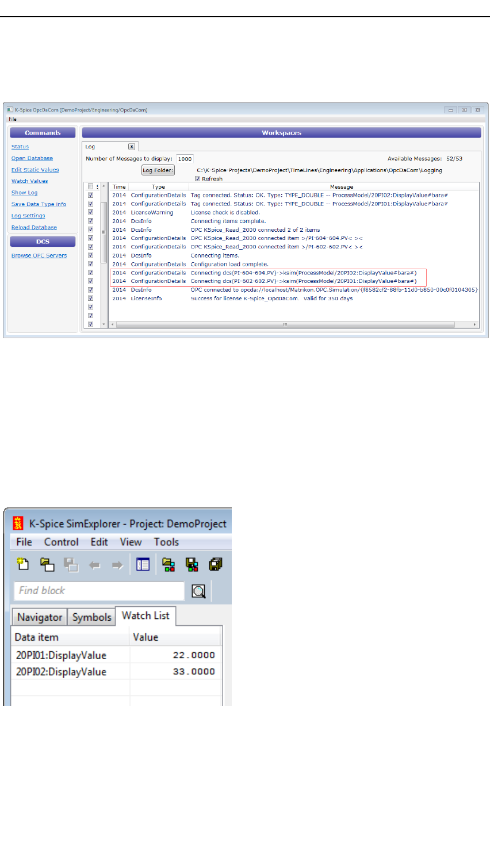Close the Log workspace tab with x

click(x=131, y=147)
